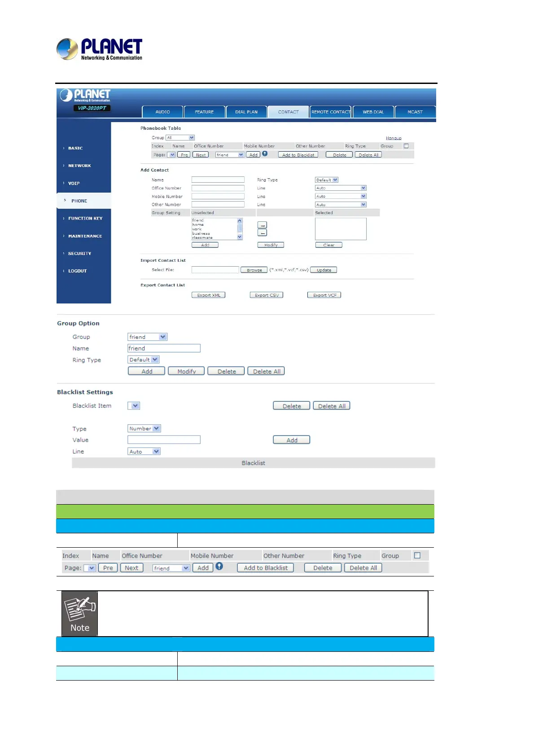Switch to the DIAL PLAN tab
The height and width of the screenshot is (756, 534).
point(246,112)
